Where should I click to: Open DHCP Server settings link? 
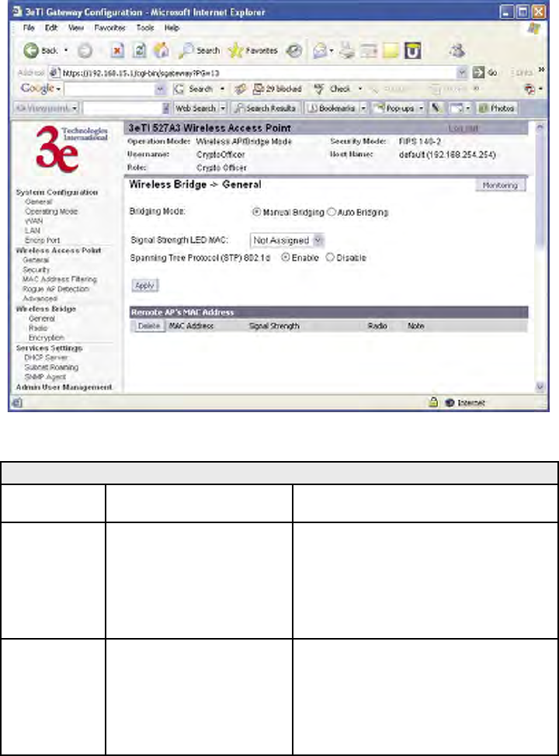[46, 357]
